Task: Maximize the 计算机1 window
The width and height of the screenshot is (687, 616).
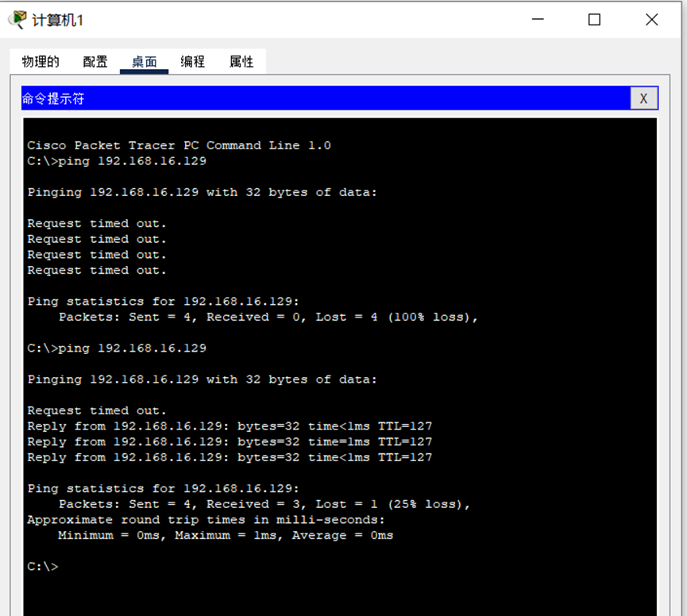Action: (x=594, y=20)
